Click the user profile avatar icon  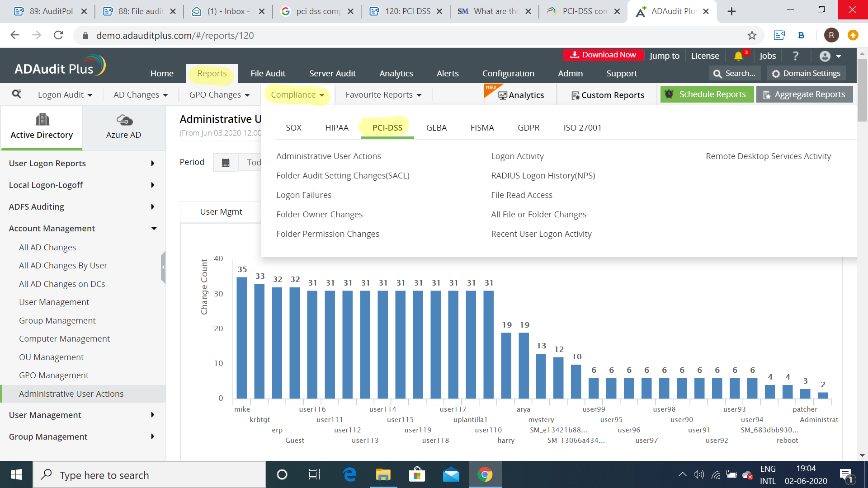pos(825,56)
